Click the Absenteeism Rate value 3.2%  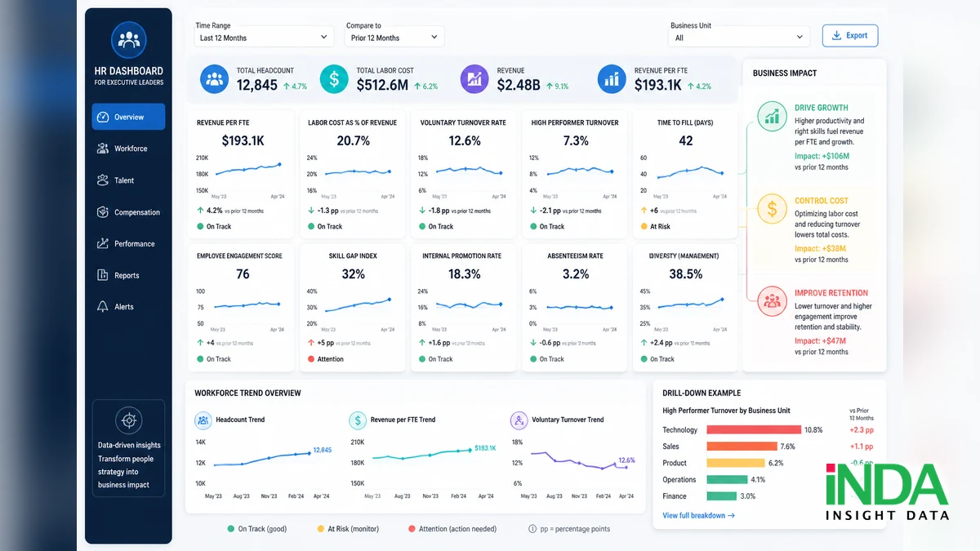[x=576, y=273]
